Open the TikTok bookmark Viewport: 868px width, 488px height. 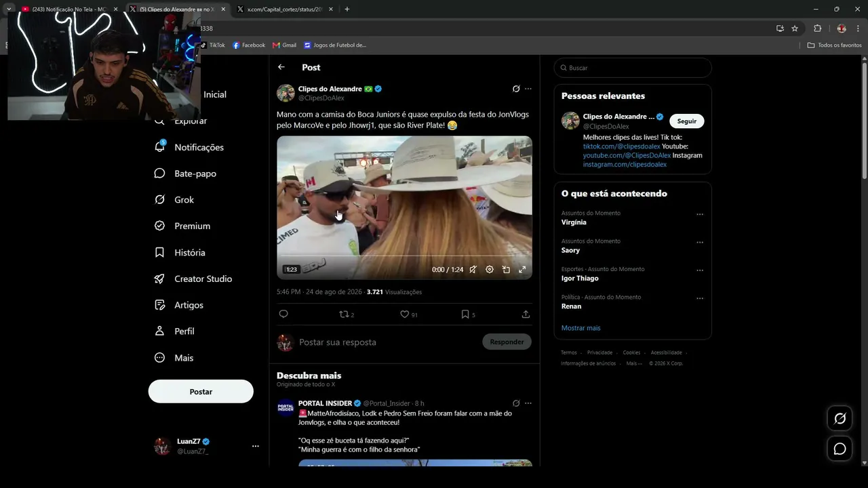click(x=212, y=45)
